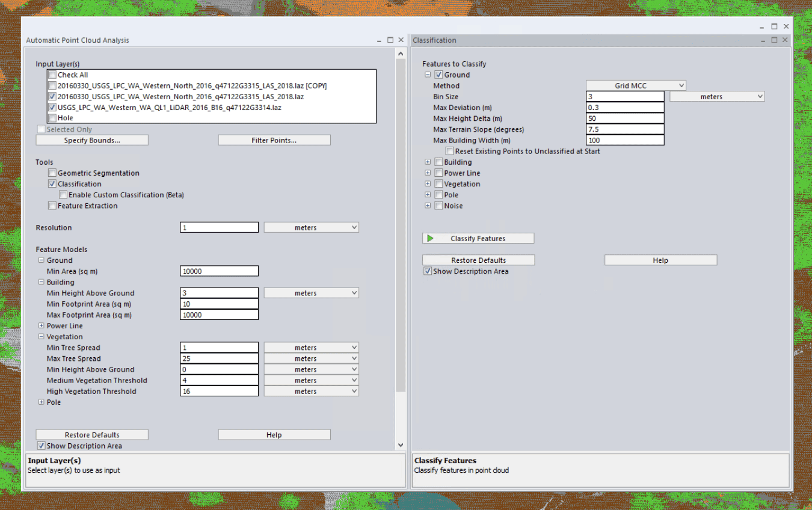Click the Ground Min Area field

click(220, 271)
